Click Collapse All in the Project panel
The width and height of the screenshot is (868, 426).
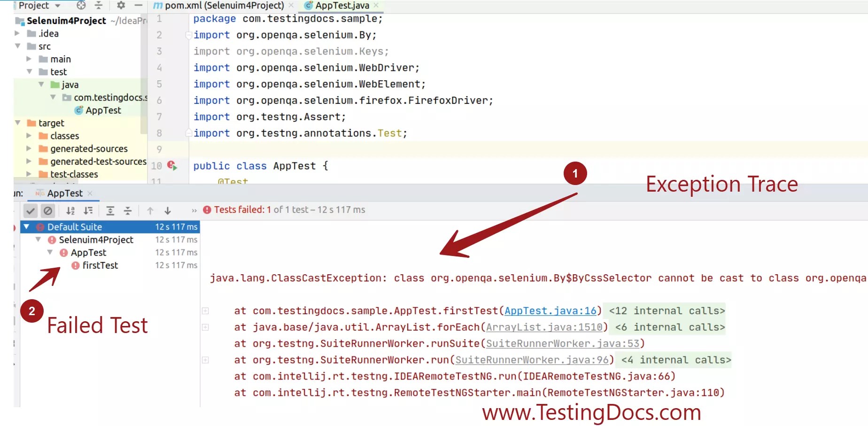tap(99, 6)
